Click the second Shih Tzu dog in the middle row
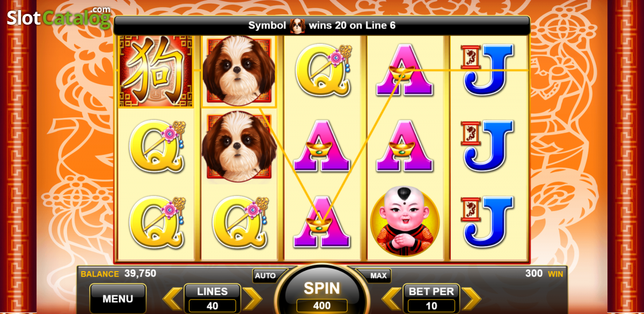The height and width of the screenshot is (314, 644). (x=239, y=146)
